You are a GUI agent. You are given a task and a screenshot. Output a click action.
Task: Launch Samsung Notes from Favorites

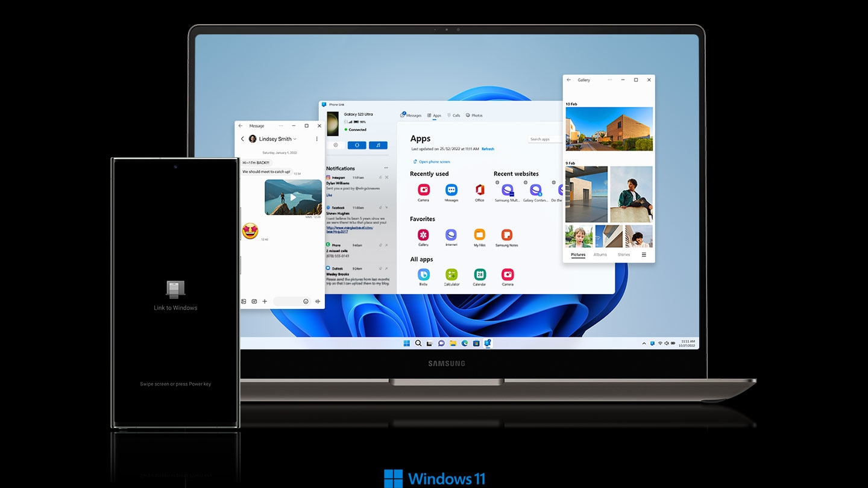pos(507,235)
